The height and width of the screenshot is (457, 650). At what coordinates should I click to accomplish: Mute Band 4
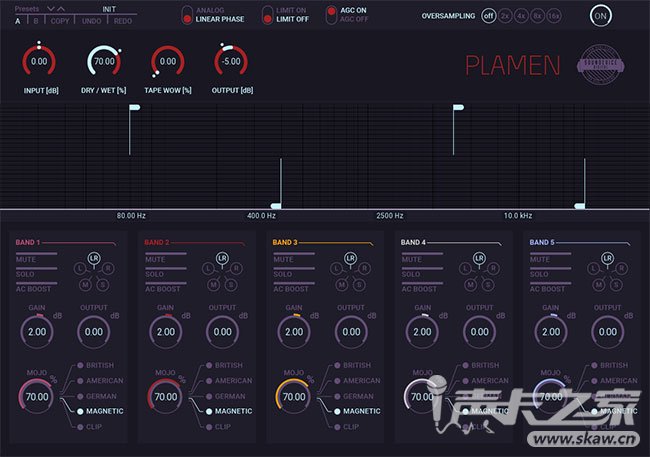pyautogui.click(x=422, y=258)
